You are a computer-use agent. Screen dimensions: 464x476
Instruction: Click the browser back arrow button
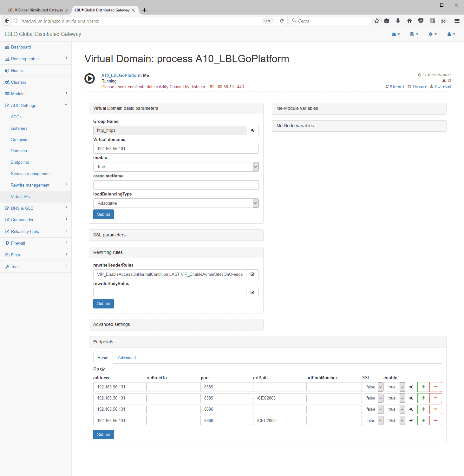(x=7, y=21)
